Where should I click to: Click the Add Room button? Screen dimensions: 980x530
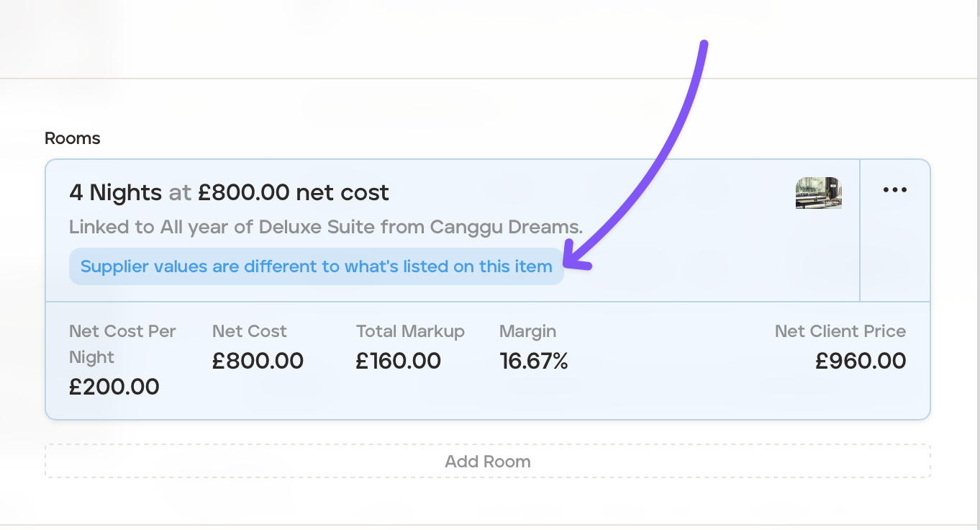click(487, 462)
